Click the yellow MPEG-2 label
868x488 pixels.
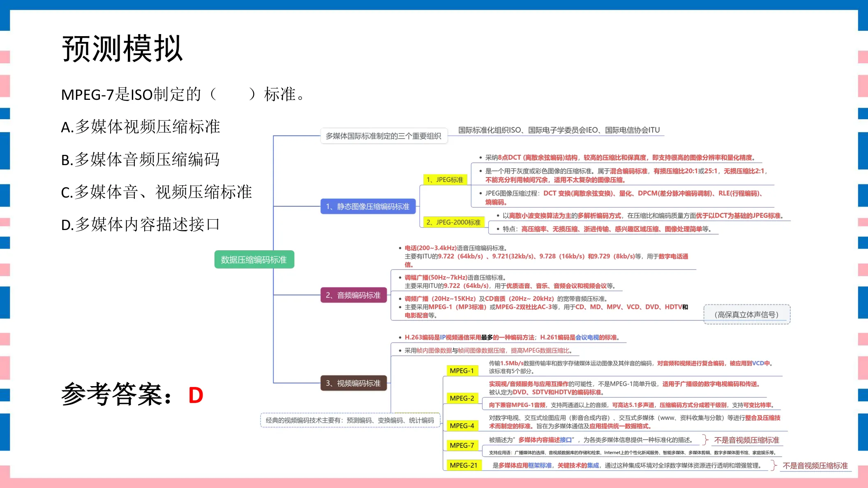(462, 398)
